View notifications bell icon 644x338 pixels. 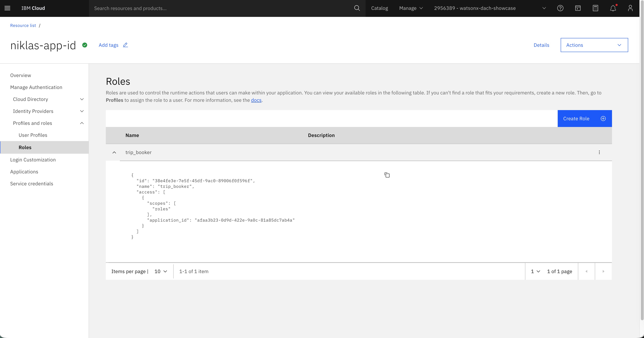point(613,8)
